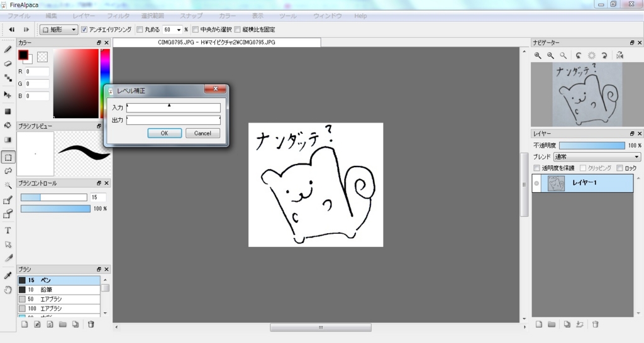The height and width of the screenshot is (343, 644).
Task: Click the foreground black color swatch
Action: (23, 55)
